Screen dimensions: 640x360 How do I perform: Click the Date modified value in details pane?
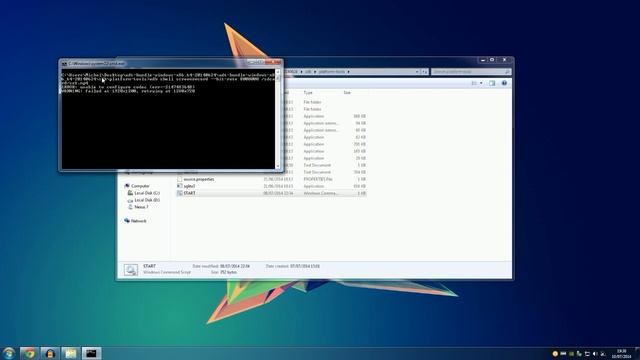click(x=235, y=266)
